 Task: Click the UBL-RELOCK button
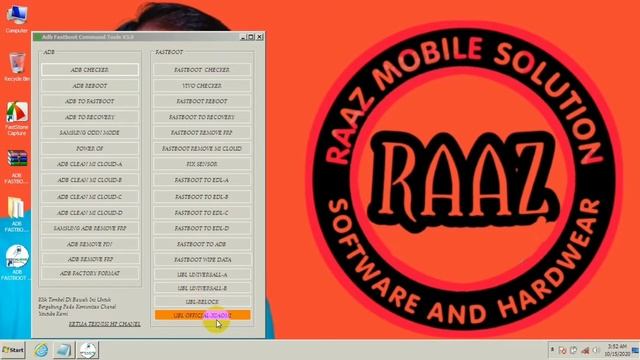[x=202, y=302]
